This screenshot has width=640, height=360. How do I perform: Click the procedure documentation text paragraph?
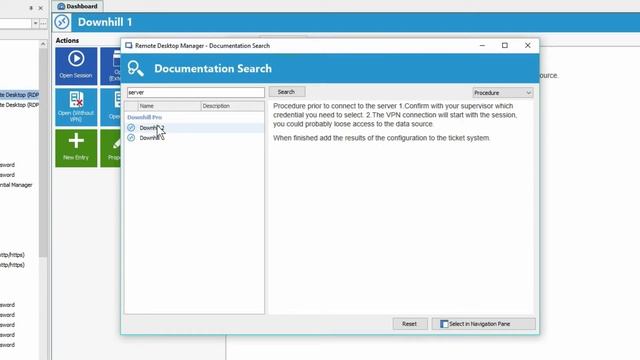pyautogui.click(x=395, y=115)
